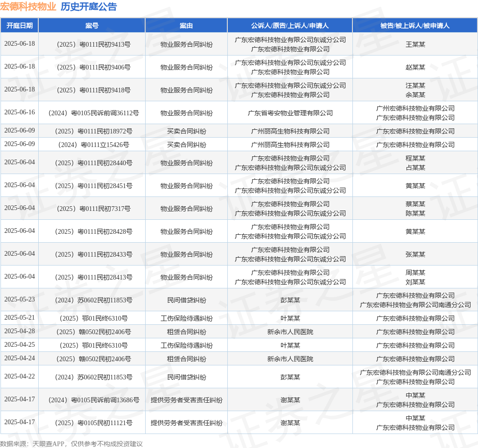Click the date 2025-04-25
Viewport: 478px width, 448px height.
tap(20, 344)
